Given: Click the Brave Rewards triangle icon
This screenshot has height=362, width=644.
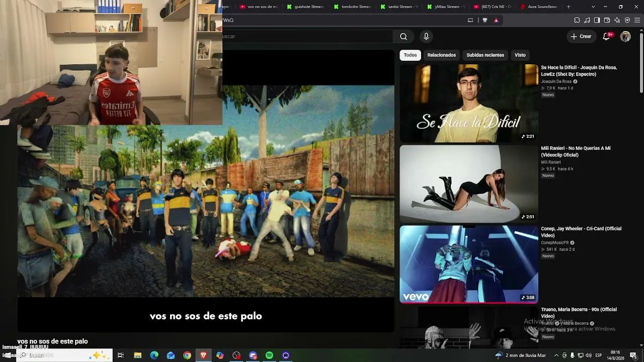Looking at the screenshot, I should [496, 20].
